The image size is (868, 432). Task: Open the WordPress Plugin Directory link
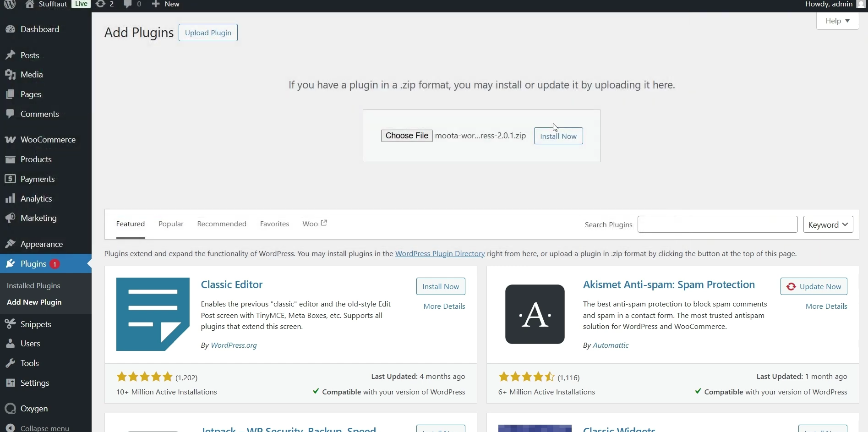[440, 254]
